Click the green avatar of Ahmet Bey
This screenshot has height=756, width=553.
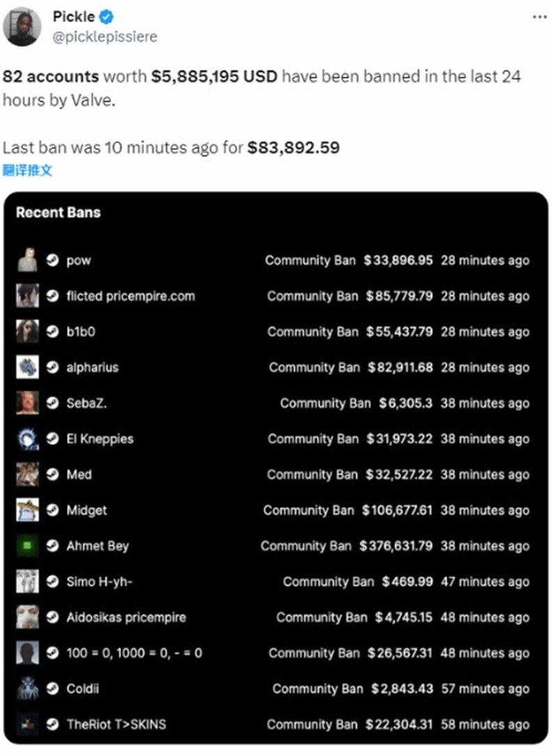point(28,546)
